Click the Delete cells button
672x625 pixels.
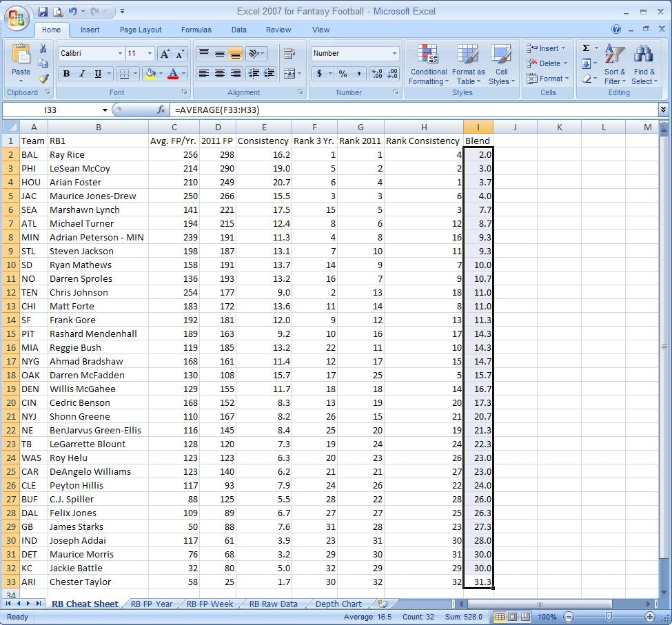click(x=545, y=63)
